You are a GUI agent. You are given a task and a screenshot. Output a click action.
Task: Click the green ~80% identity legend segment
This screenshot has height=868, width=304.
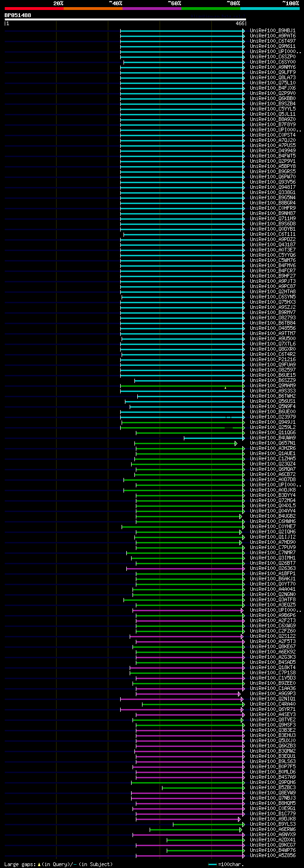coord(211,9)
